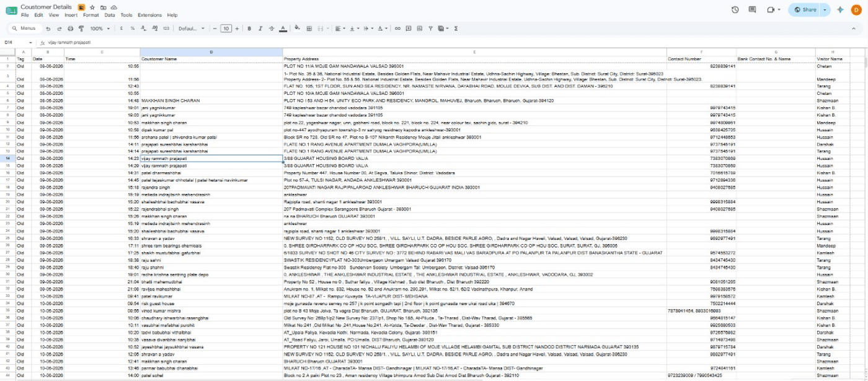Decrease decimal places
Viewport: 868px width, 381px height.
coord(144,28)
